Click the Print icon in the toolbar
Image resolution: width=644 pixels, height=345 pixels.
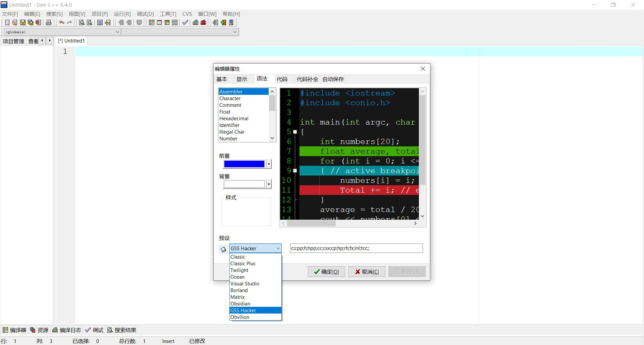(x=49, y=22)
